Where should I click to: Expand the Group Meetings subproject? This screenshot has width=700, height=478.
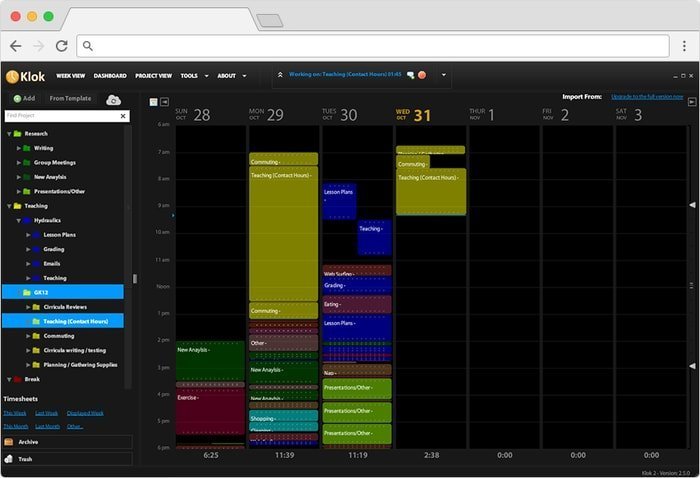(x=19, y=163)
